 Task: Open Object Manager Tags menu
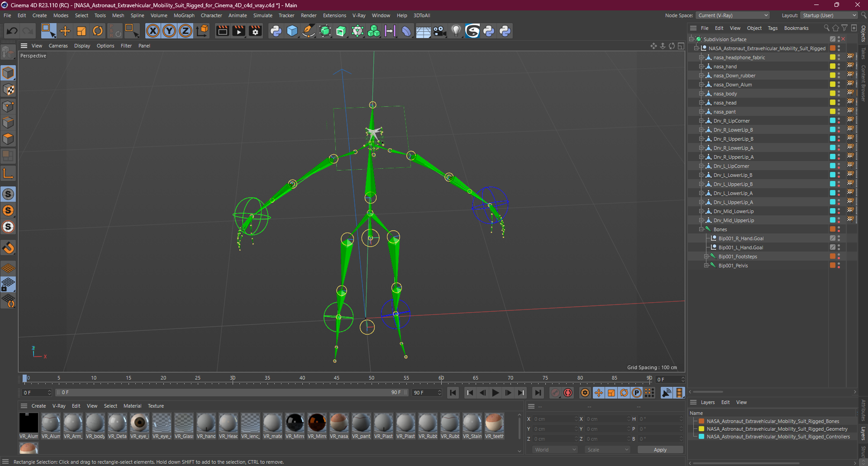pos(773,28)
